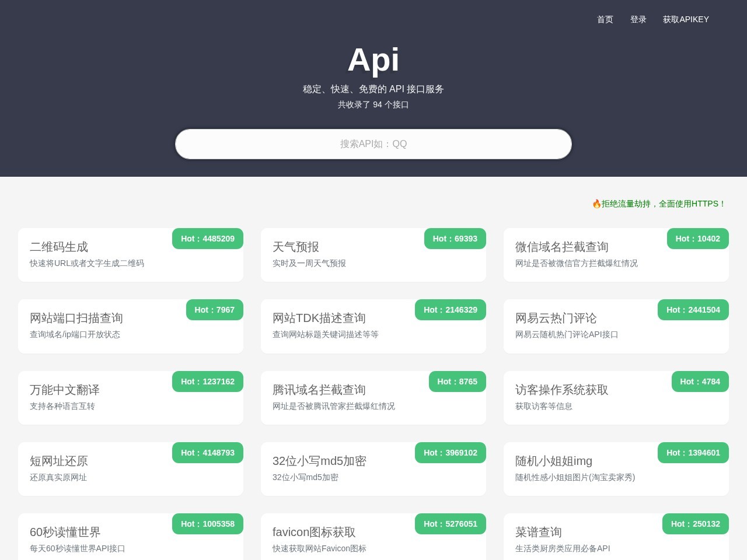Open the 访客操作系统获取 API card
Image resolution: width=747 pixels, height=560 pixels.
[x=616, y=397]
